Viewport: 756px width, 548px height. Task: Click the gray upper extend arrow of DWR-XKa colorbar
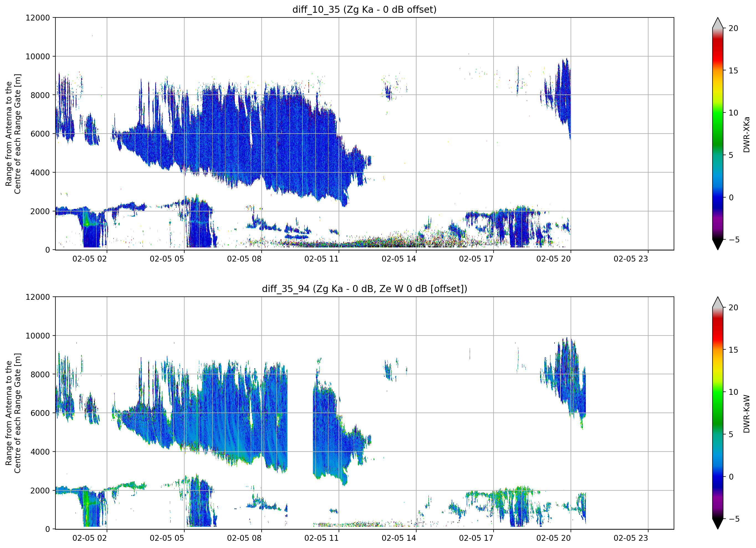coord(718,23)
